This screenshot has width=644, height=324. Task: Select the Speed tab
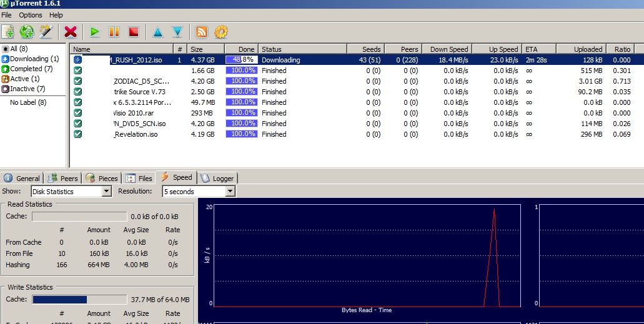coord(177,177)
